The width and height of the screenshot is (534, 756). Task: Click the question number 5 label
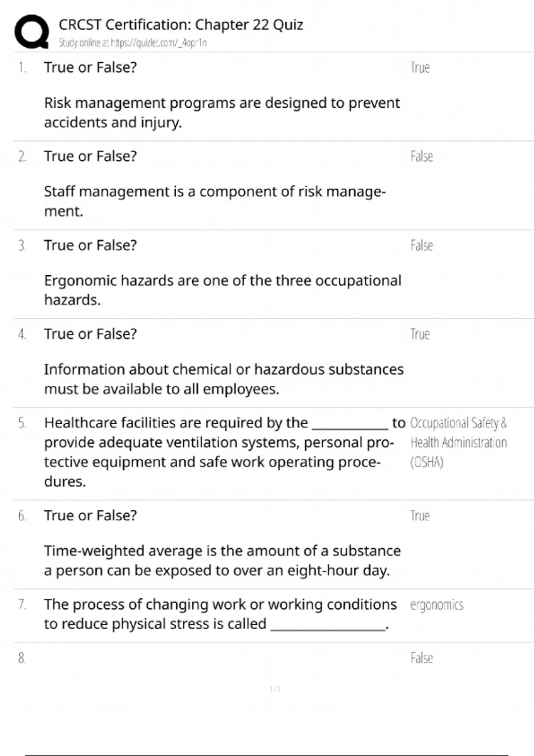[x=22, y=423]
